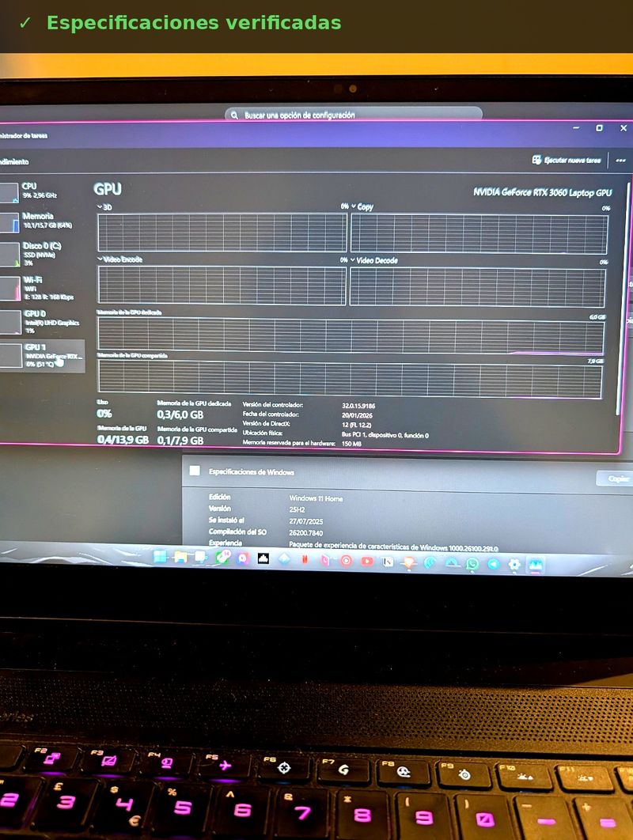Open the 3D engine graph dropdown
This screenshot has width=633, height=840.
coord(100,206)
